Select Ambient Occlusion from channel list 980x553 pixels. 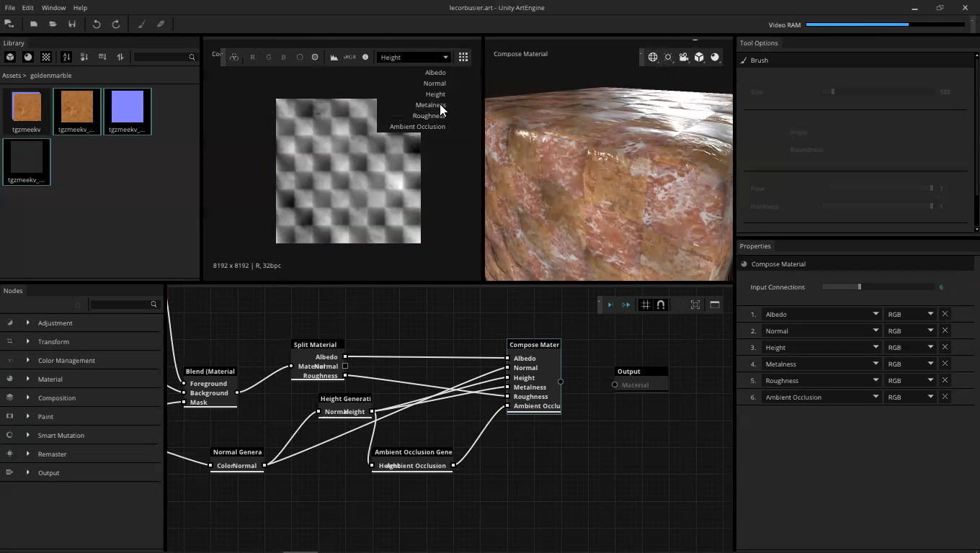[x=417, y=127]
